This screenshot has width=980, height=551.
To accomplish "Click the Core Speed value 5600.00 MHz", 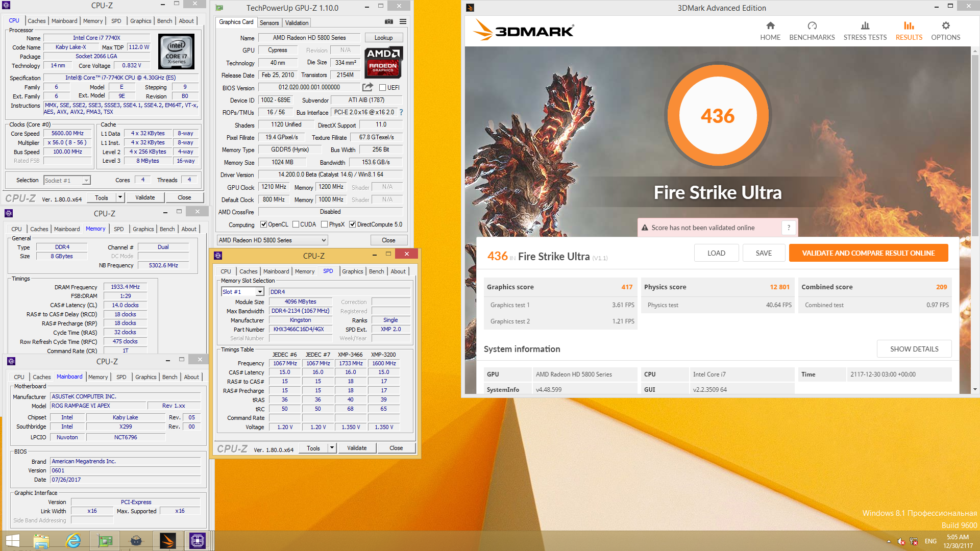I will (x=67, y=133).
